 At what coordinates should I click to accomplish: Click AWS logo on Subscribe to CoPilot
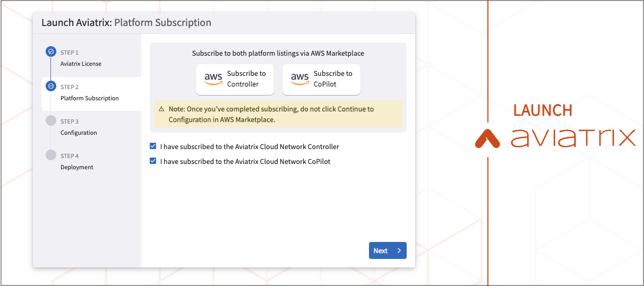click(300, 79)
